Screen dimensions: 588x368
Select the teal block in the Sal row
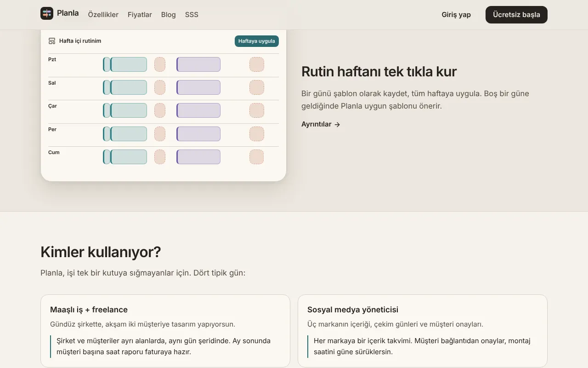click(x=129, y=87)
